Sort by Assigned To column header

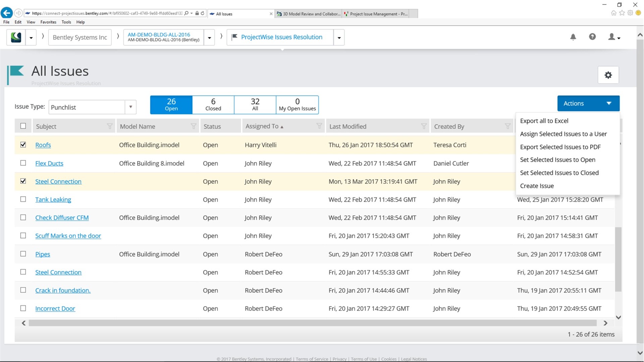click(262, 126)
